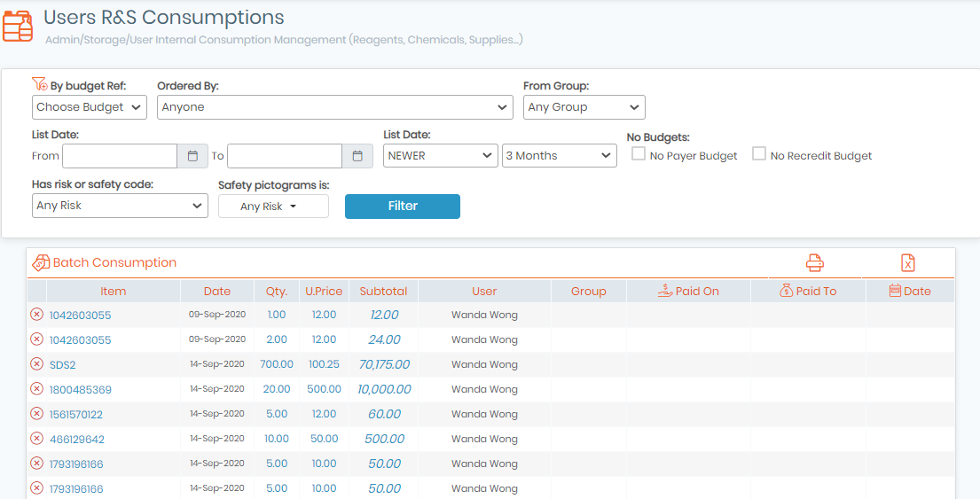Image resolution: width=980 pixels, height=499 pixels.
Task: Expand the 3 Months period dropdown
Action: tap(560, 155)
